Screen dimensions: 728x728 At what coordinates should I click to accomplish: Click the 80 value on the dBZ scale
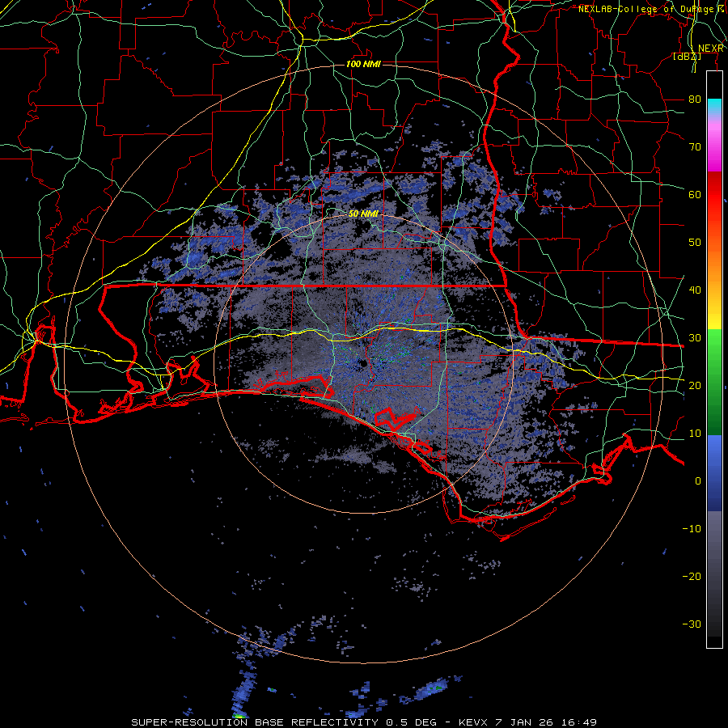pyautogui.click(x=695, y=99)
